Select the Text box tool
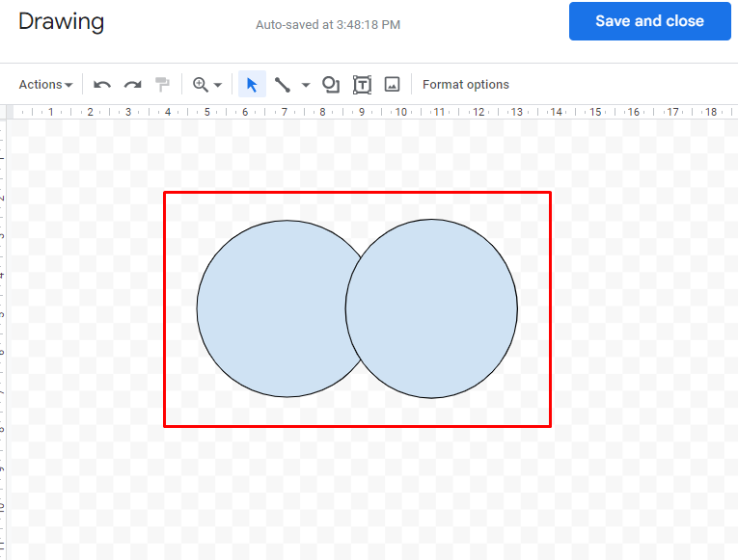This screenshot has width=738, height=560. (362, 85)
